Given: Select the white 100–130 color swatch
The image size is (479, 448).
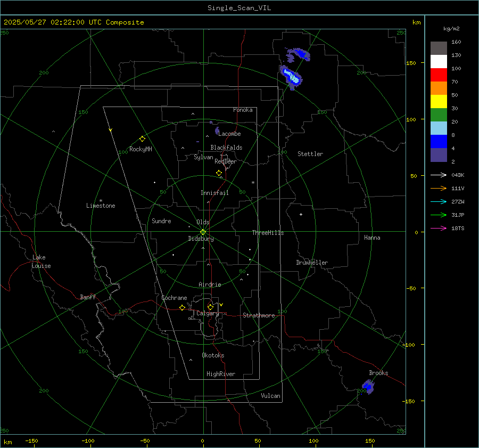Looking at the screenshot, I should (x=439, y=62).
